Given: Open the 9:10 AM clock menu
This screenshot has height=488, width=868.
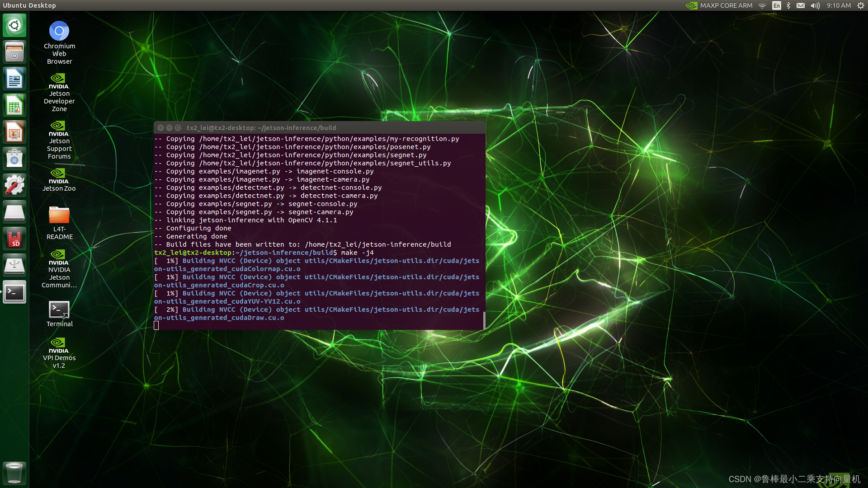Looking at the screenshot, I should click(x=839, y=5).
